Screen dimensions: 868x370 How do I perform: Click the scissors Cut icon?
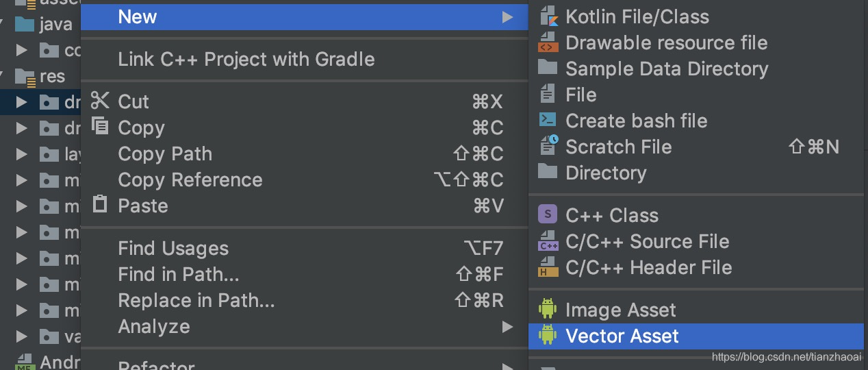(x=100, y=101)
